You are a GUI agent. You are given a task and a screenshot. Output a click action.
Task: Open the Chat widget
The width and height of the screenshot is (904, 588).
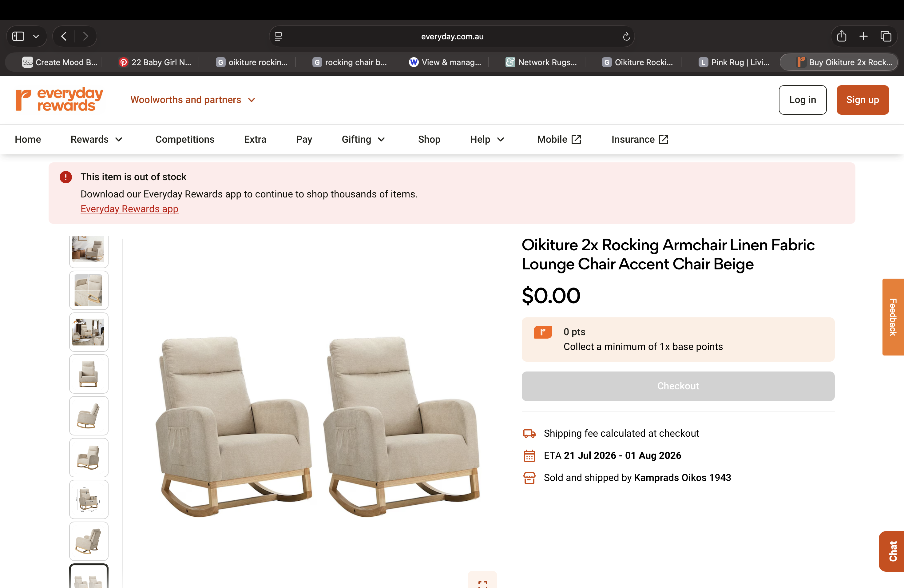(x=892, y=551)
